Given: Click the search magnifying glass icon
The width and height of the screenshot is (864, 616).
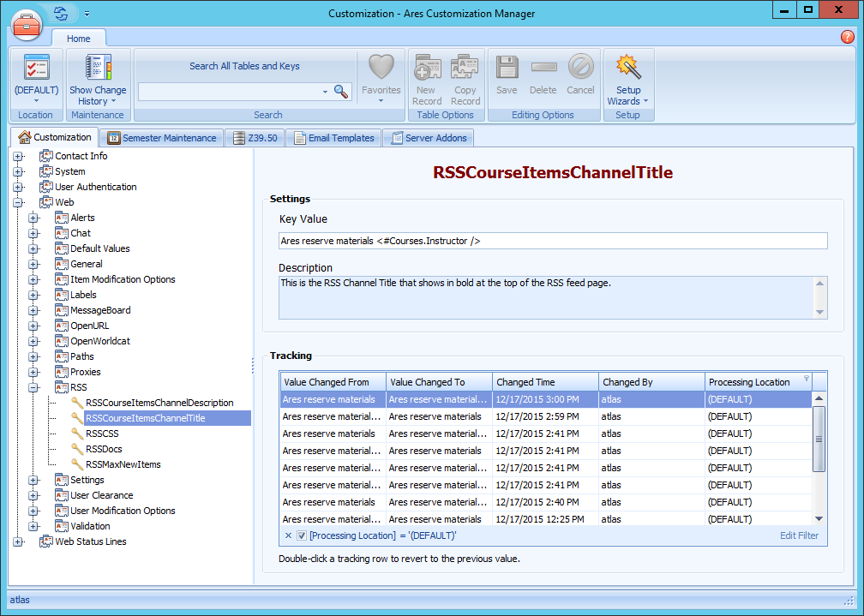Looking at the screenshot, I should 340,91.
